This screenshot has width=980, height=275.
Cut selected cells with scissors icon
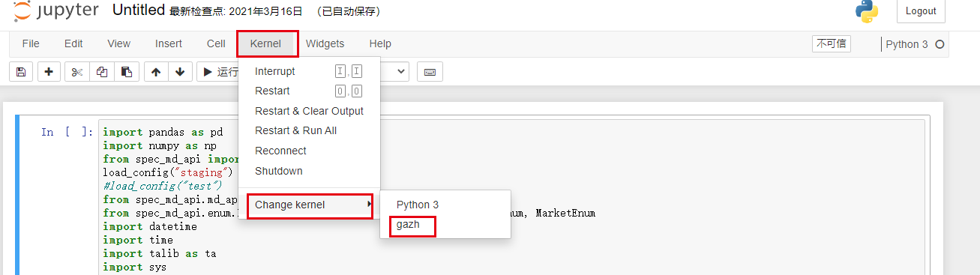tap(76, 72)
